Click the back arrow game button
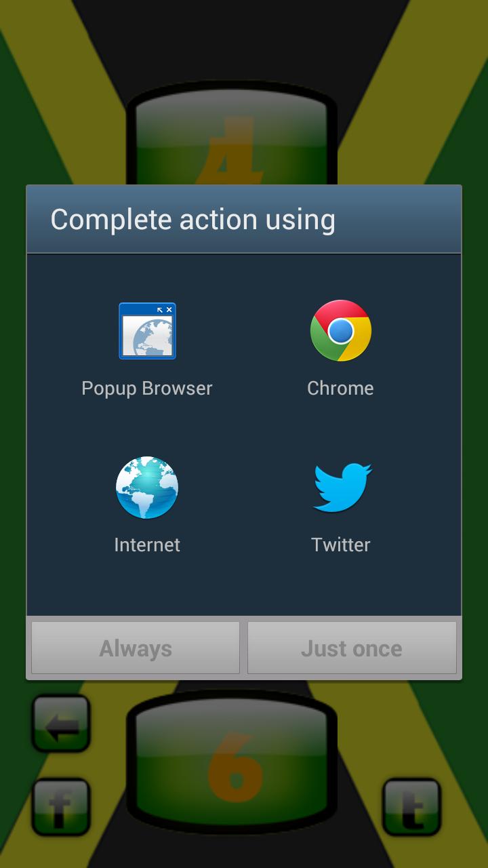Viewport: 488px width, 868px height. pos(61,724)
